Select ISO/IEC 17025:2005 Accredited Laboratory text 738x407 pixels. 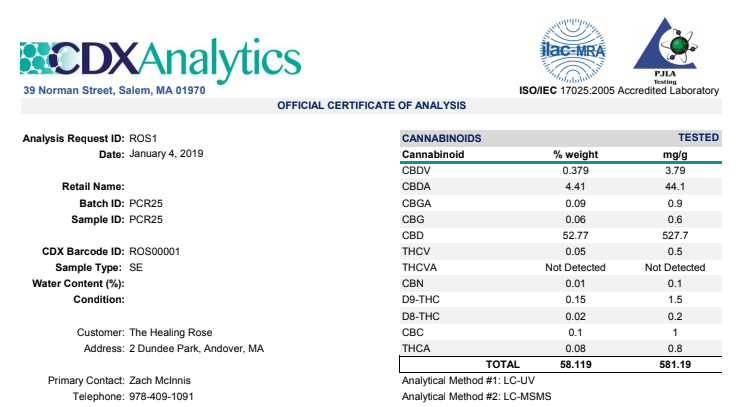(x=619, y=90)
